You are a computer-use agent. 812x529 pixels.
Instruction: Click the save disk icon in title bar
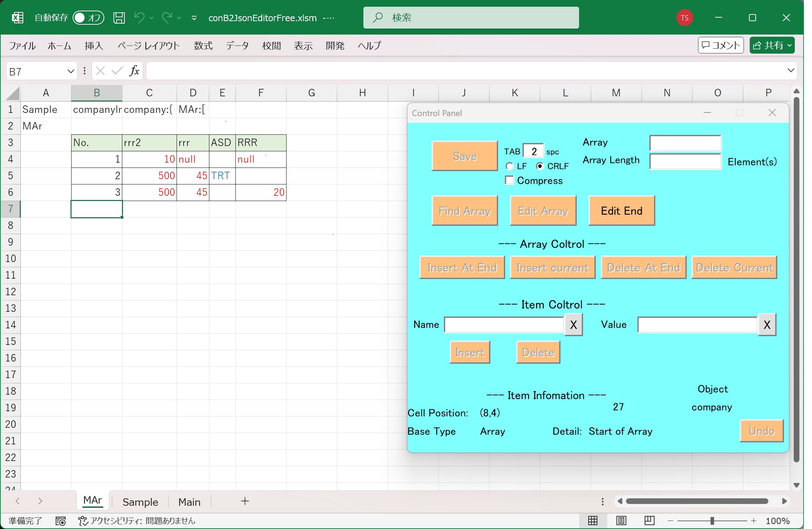point(119,18)
